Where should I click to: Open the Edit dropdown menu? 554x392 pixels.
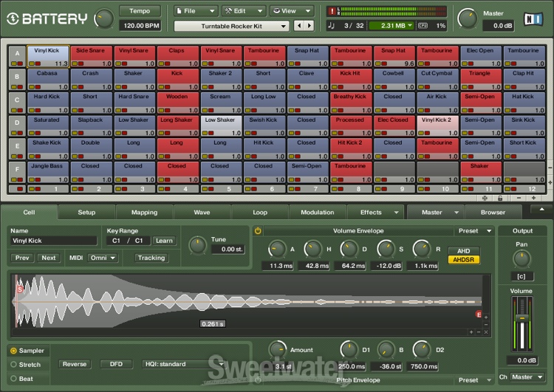(244, 11)
